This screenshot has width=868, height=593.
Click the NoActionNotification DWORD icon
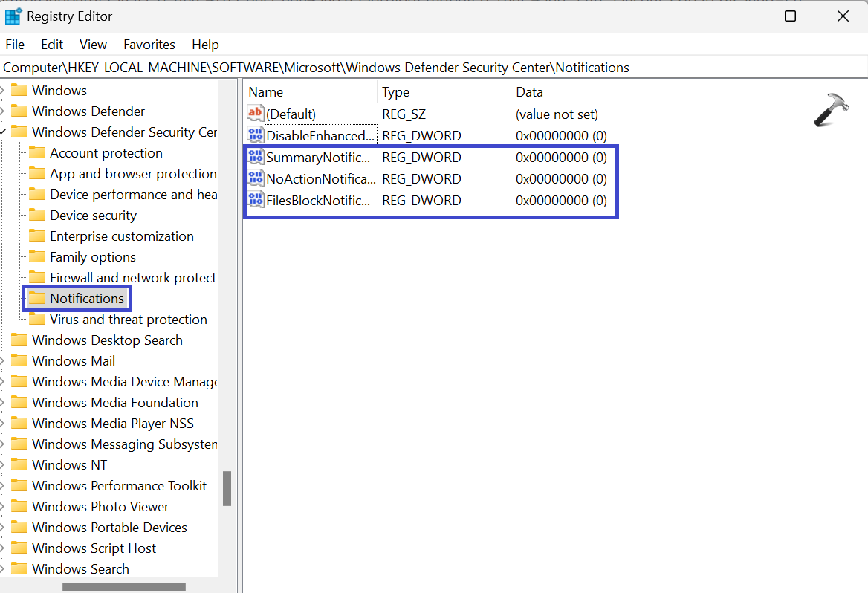256,179
